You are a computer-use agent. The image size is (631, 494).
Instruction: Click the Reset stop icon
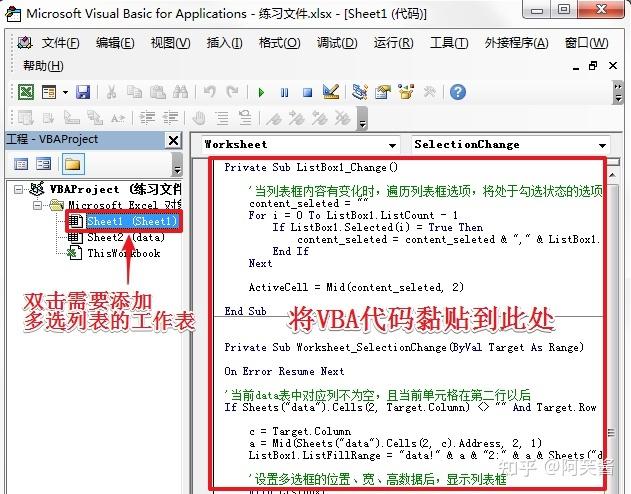pyautogui.click(x=307, y=93)
